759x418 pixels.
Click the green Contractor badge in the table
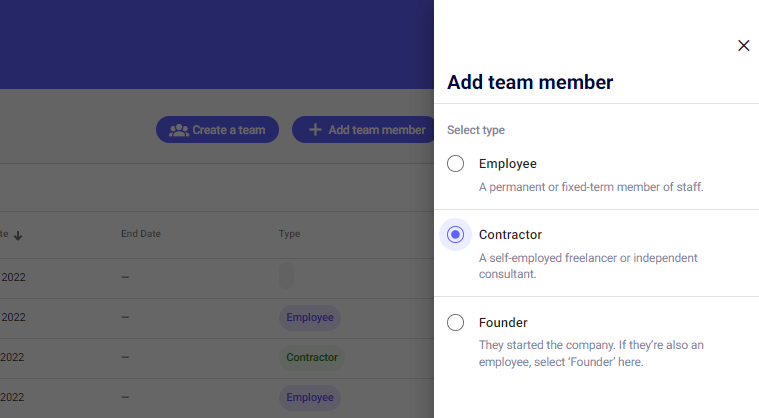pyautogui.click(x=312, y=357)
